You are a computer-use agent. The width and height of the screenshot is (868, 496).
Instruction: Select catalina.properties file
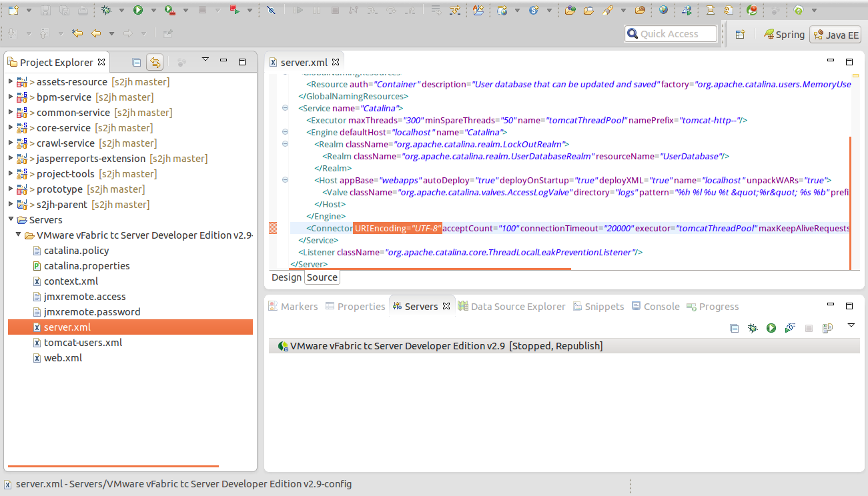click(87, 266)
